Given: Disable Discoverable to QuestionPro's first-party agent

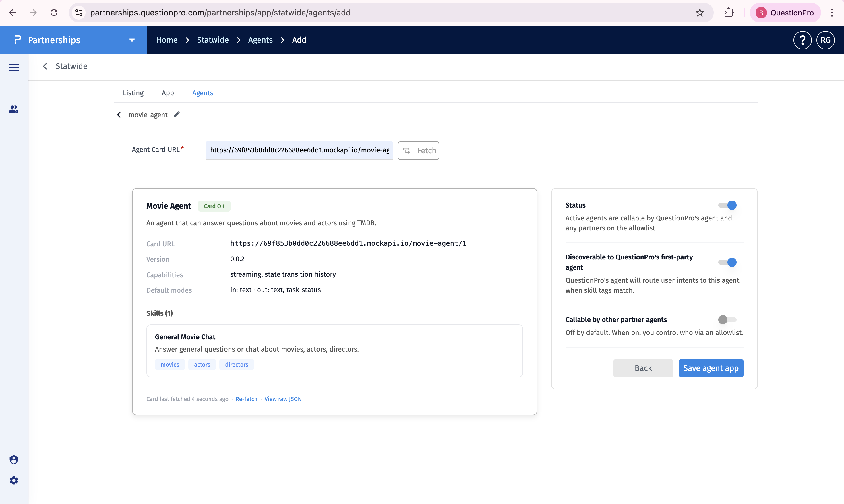Looking at the screenshot, I should tap(727, 262).
